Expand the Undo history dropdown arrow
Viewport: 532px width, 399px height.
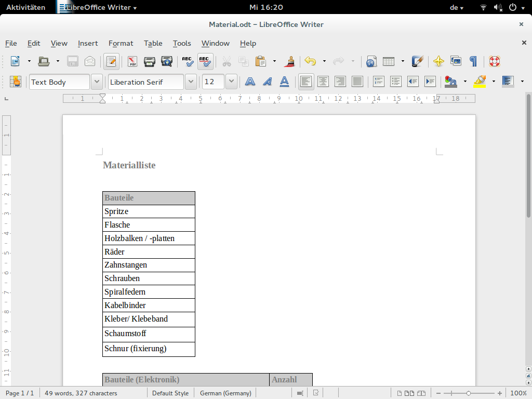324,61
